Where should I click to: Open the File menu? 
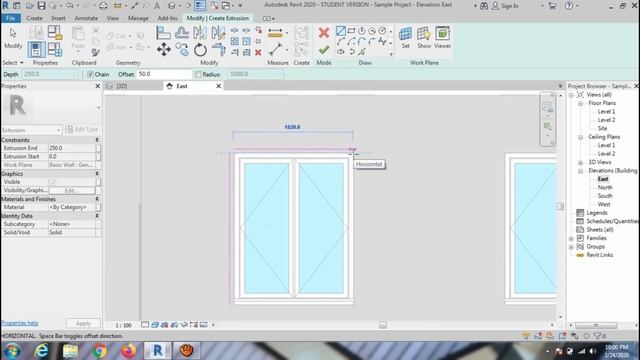point(11,18)
